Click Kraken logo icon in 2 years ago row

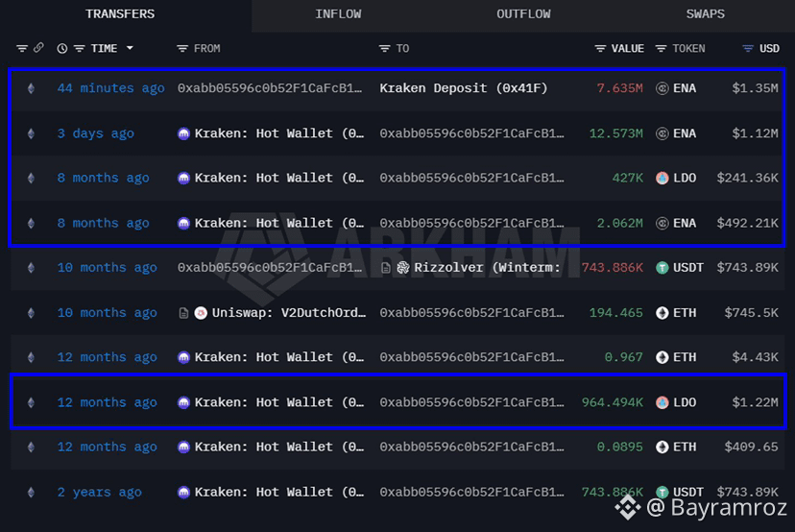tap(183, 492)
